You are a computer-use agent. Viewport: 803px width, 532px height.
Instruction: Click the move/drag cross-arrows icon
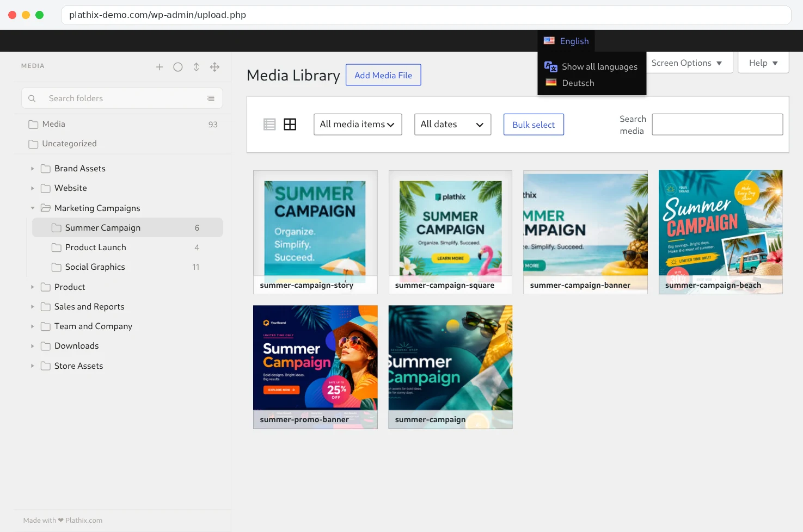215,67
